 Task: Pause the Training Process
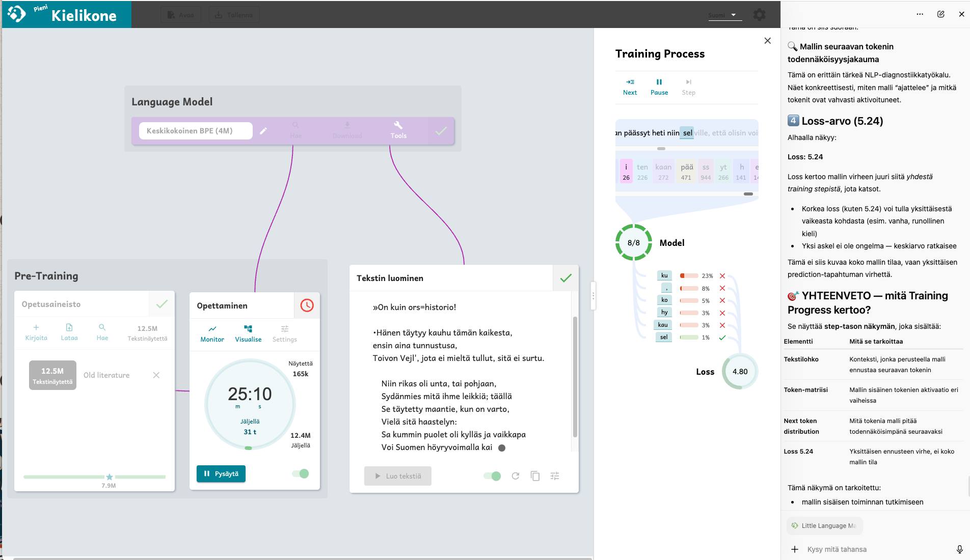(x=659, y=87)
